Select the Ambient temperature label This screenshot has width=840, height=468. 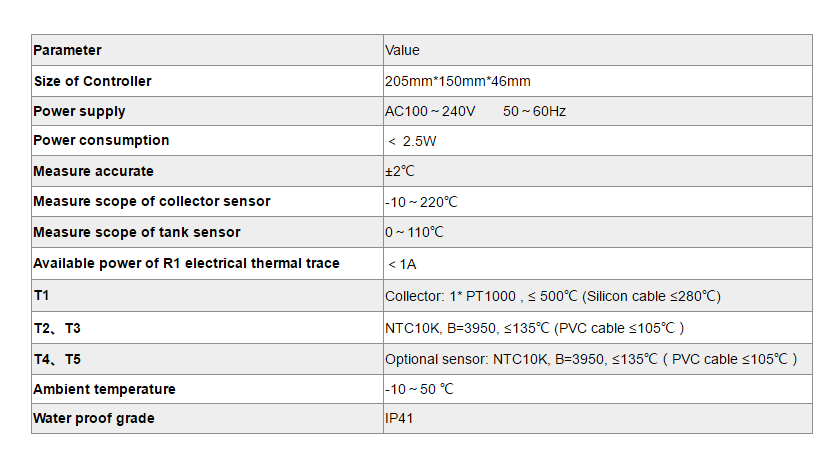click(104, 389)
